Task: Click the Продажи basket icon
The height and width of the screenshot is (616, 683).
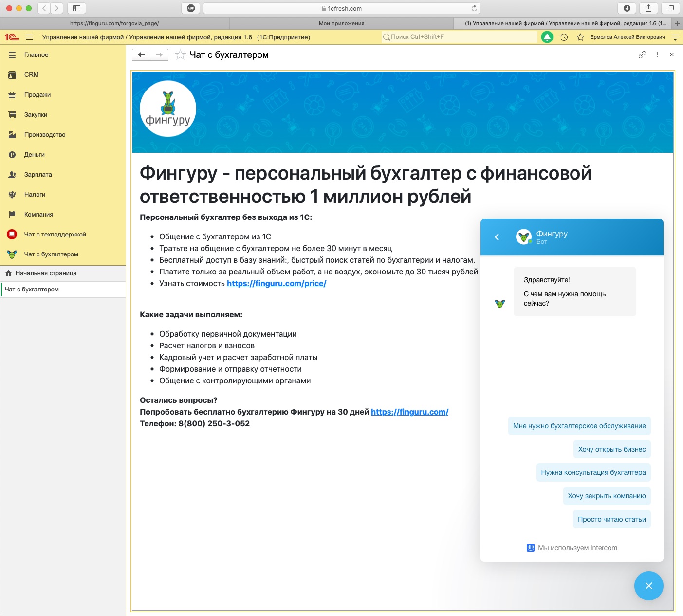Action: (x=12, y=95)
